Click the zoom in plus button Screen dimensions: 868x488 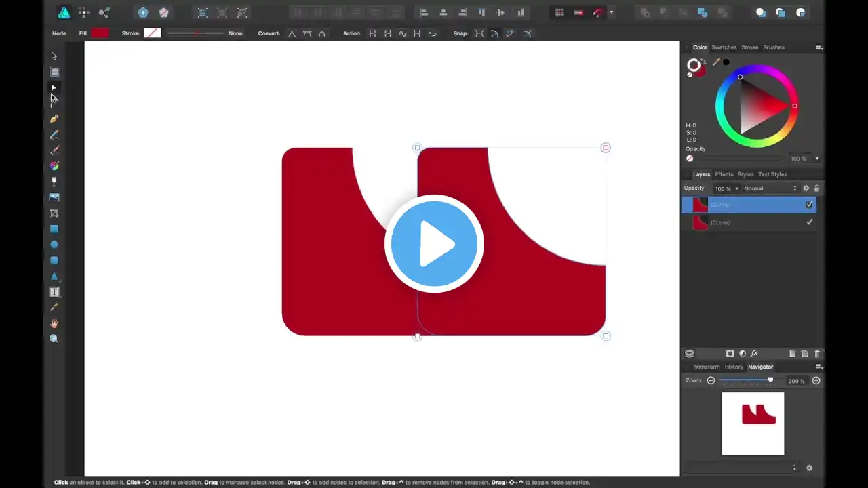tap(816, 381)
